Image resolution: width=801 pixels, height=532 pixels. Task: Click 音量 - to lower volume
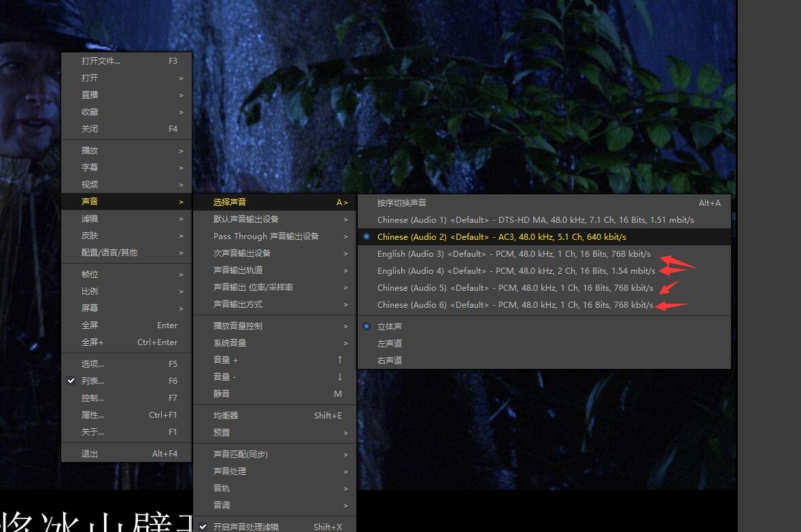pos(275,377)
